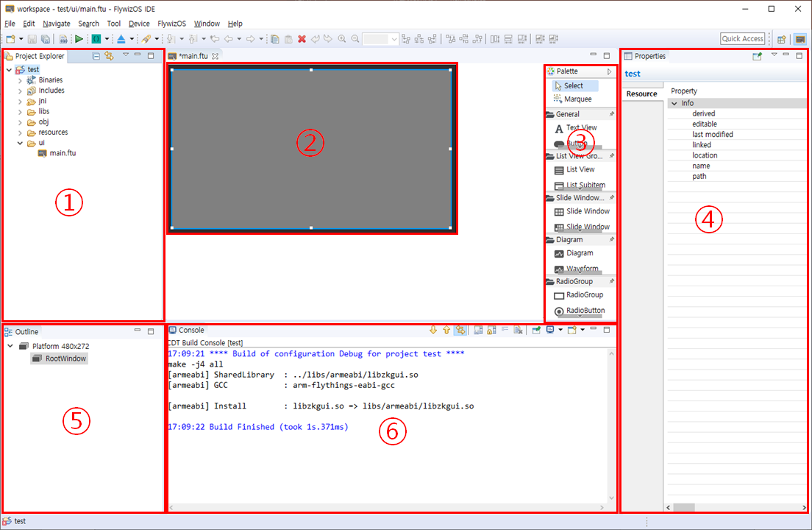This screenshot has width=812, height=530.
Task: Expand the resources folder
Action: pos(20,133)
